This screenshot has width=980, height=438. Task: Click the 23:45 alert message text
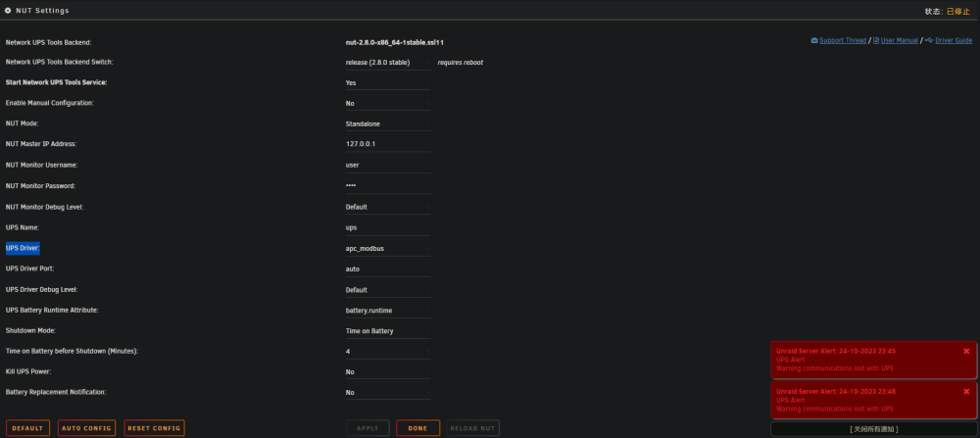coord(834,368)
